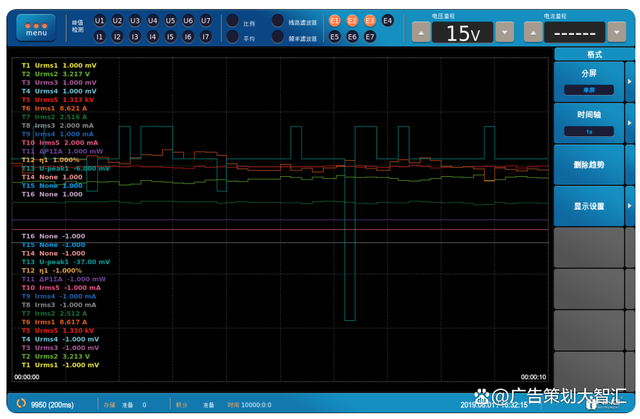Select element E3

click(370, 21)
